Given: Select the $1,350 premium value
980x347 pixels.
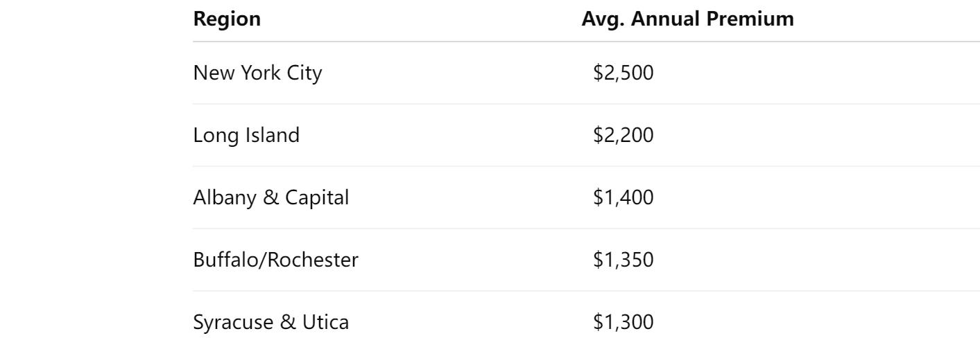Looking at the screenshot, I should [x=624, y=260].
